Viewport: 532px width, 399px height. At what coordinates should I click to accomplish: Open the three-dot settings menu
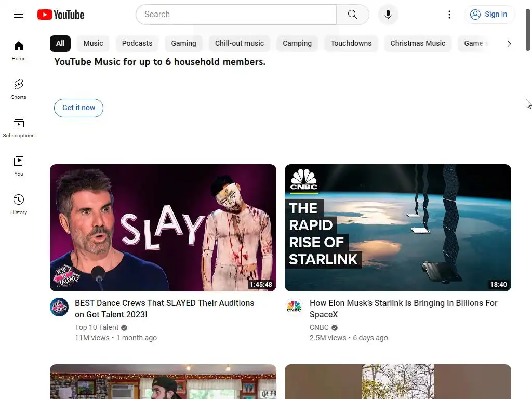coord(449,14)
